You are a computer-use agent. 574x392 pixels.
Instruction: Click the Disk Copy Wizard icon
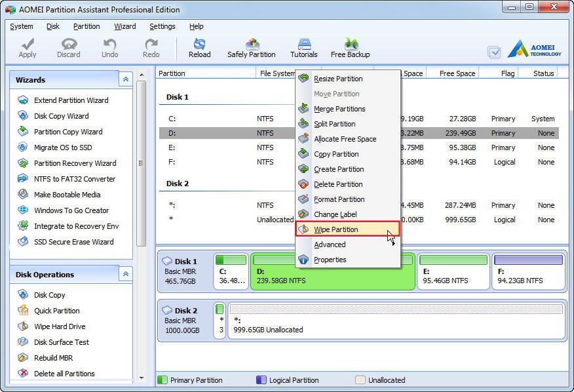click(23, 116)
